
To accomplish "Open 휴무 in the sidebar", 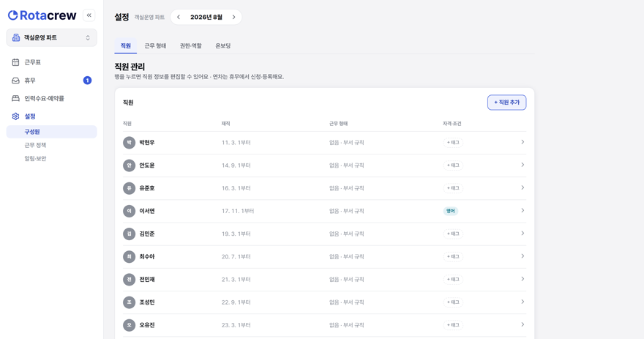I will pos(52,81).
